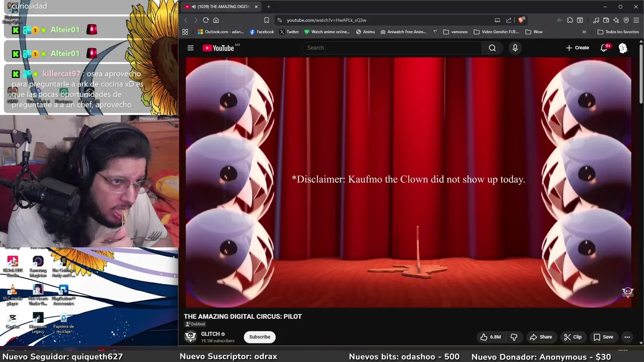Go forward in the browser

(x=195, y=20)
